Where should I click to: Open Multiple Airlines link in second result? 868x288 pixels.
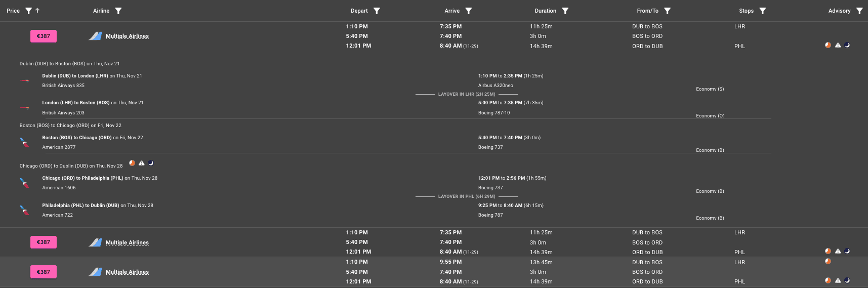pyautogui.click(x=127, y=242)
